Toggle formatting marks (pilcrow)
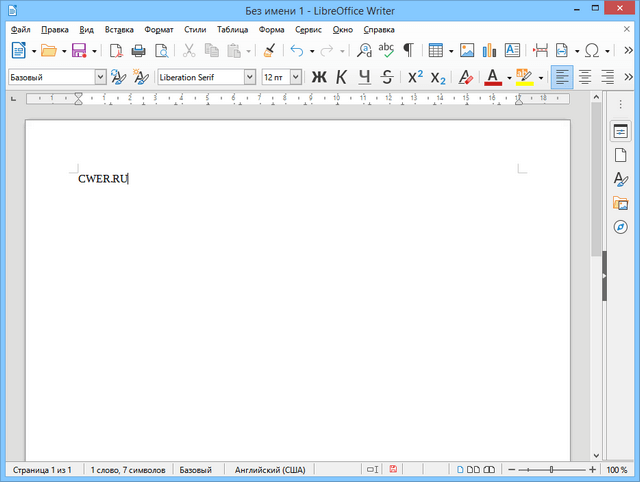Image resolution: width=640 pixels, height=482 pixels. point(409,51)
